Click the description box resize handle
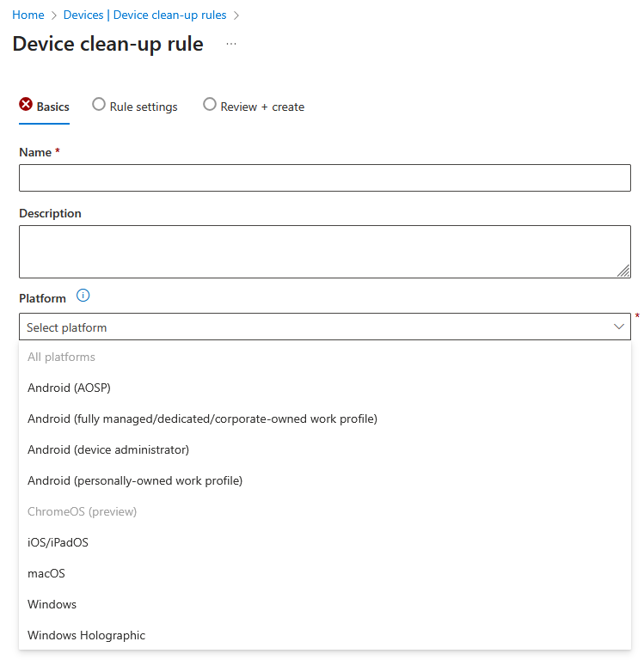This screenshot has height=666, width=644. coord(623,271)
